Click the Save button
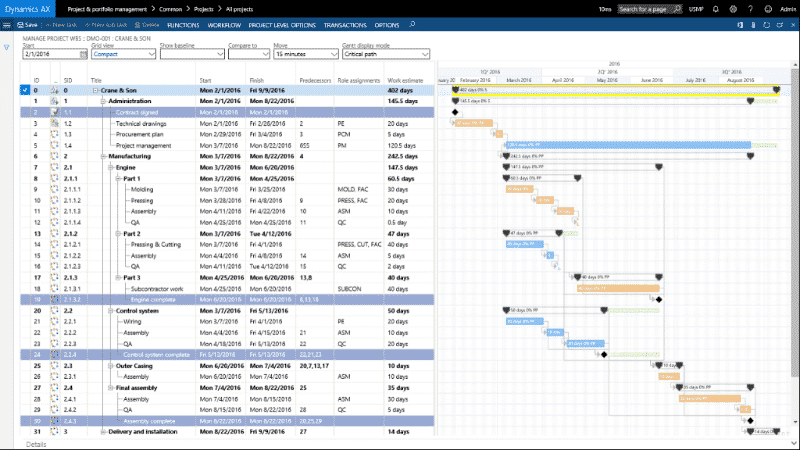 pos(27,24)
